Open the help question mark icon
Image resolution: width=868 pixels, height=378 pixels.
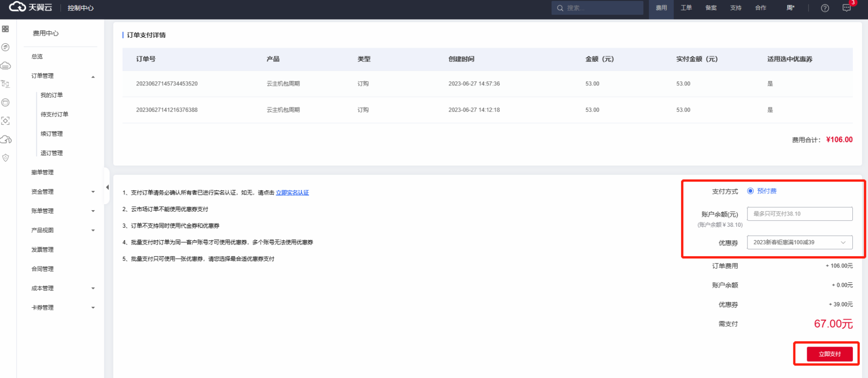click(x=825, y=8)
